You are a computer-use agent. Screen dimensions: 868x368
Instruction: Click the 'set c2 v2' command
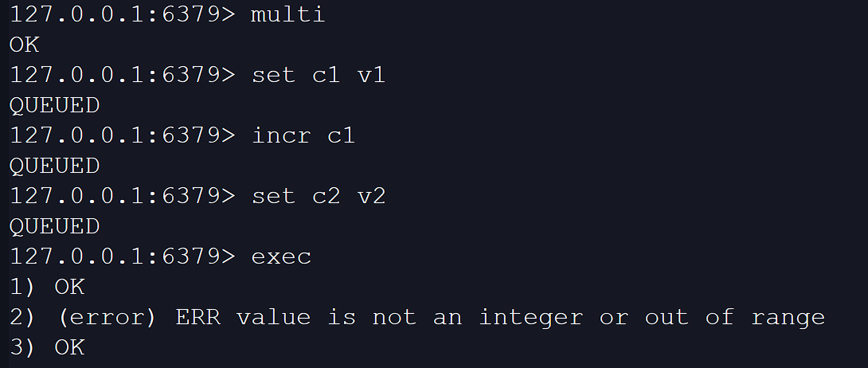tap(318, 196)
